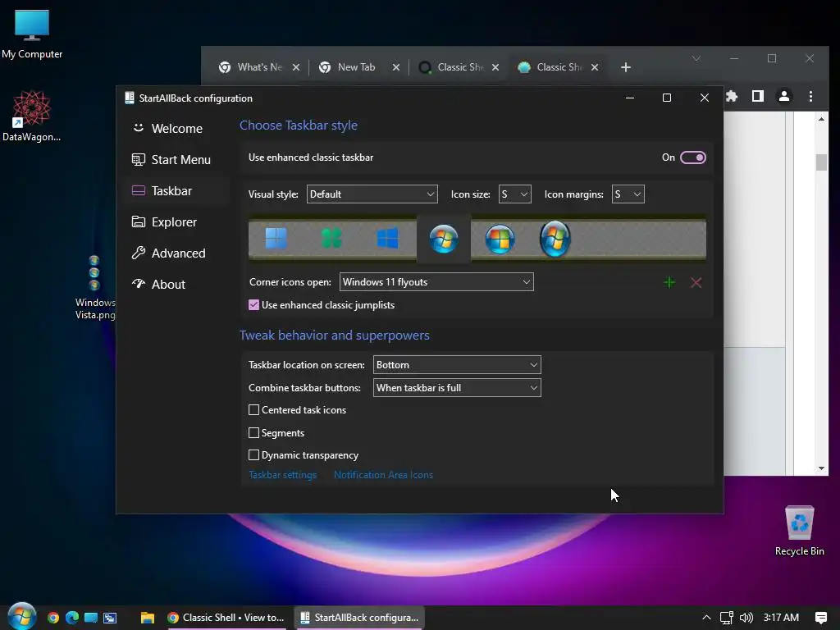Pick the Windows 10 logo start button style
The width and height of the screenshot is (840, 630).
click(387, 239)
